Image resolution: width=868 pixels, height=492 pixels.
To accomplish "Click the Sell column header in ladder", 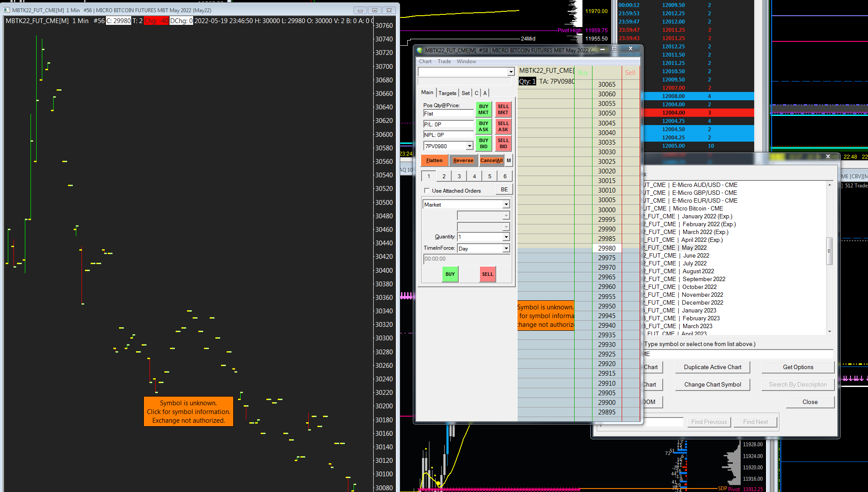I will [x=630, y=73].
